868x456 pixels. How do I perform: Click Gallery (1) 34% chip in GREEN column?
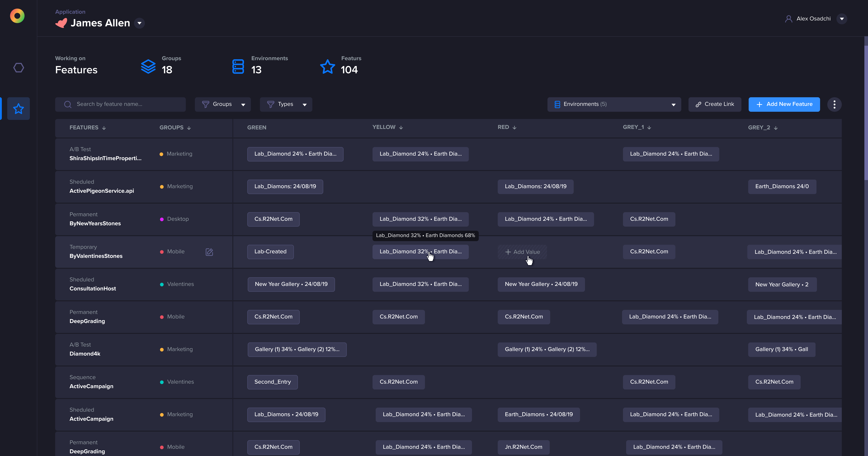pos(297,349)
